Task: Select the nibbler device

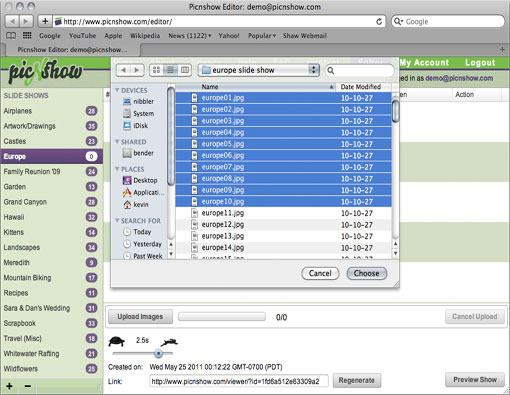Action: coord(139,101)
